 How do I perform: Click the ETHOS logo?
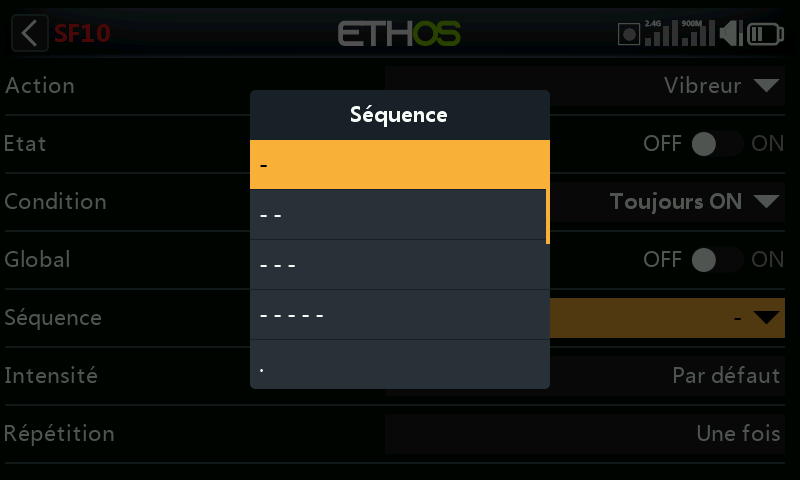pos(399,34)
